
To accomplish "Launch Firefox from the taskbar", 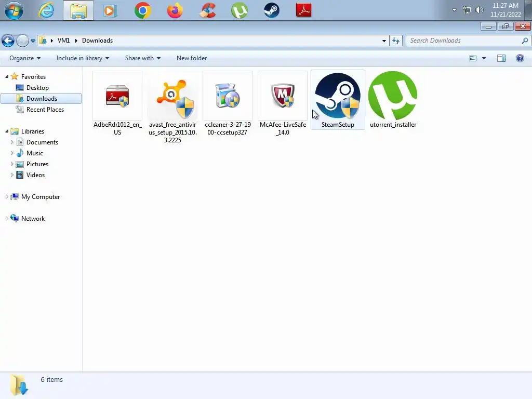I will [175, 10].
